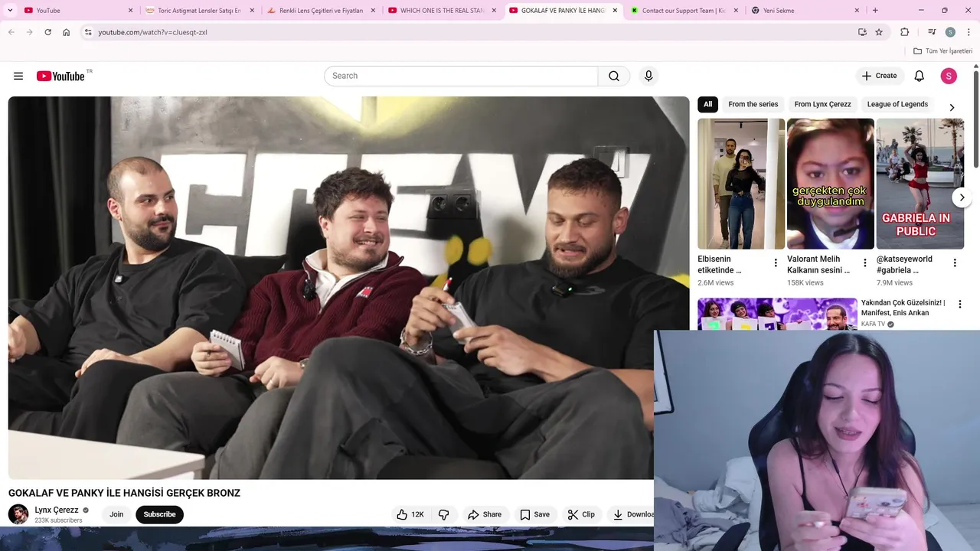Click the Create button
This screenshot has height=551, width=980.
point(879,76)
